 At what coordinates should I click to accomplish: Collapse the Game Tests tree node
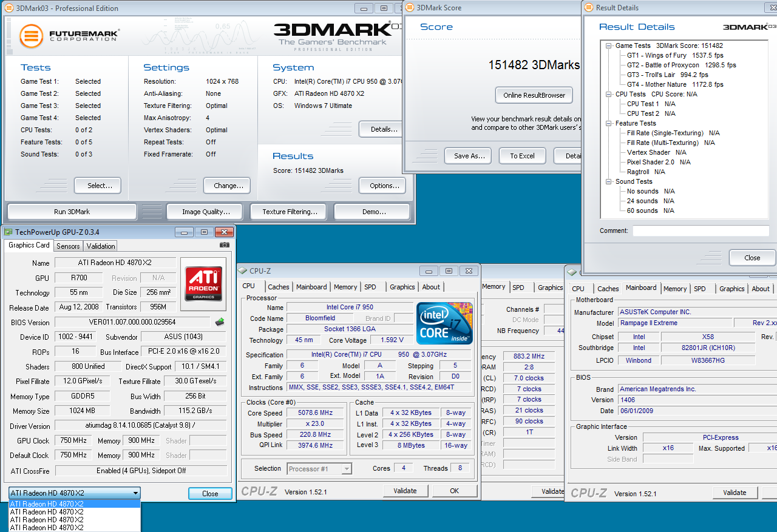coord(609,45)
